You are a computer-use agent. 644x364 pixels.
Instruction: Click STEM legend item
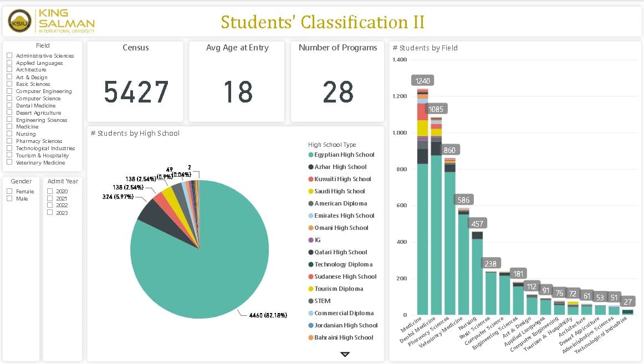pos(320,301)
